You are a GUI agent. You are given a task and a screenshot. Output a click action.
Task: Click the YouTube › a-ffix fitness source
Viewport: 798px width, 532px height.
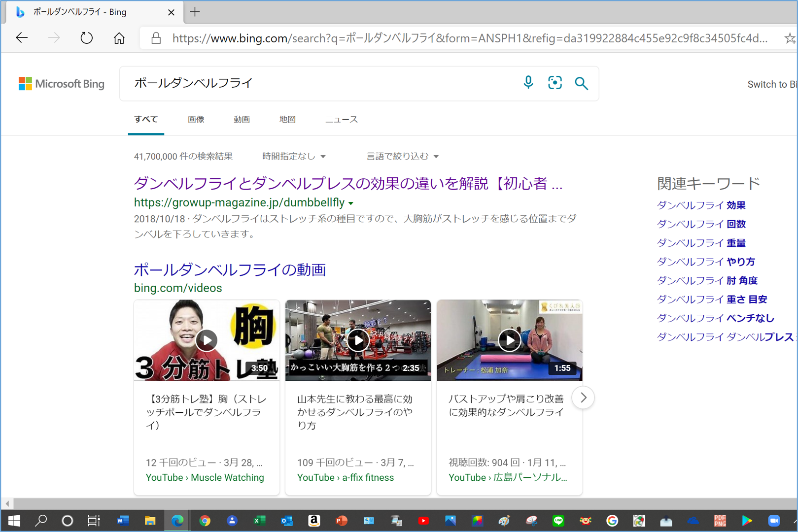[345, 477]
